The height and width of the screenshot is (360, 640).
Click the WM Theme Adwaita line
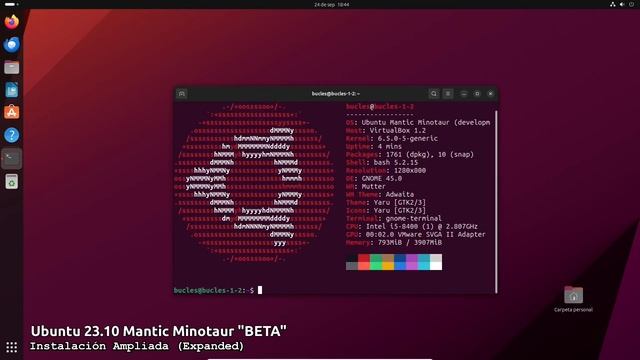380,194
